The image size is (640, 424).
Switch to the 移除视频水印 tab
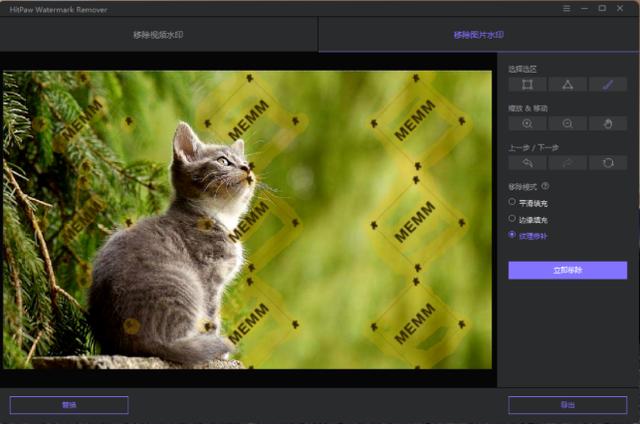[158, 35]
